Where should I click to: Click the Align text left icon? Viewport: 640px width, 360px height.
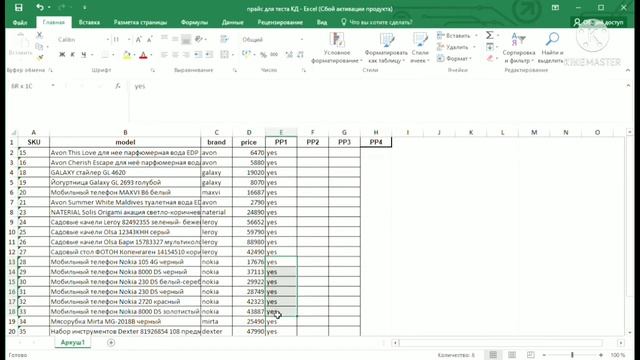[x=164, y=54]
